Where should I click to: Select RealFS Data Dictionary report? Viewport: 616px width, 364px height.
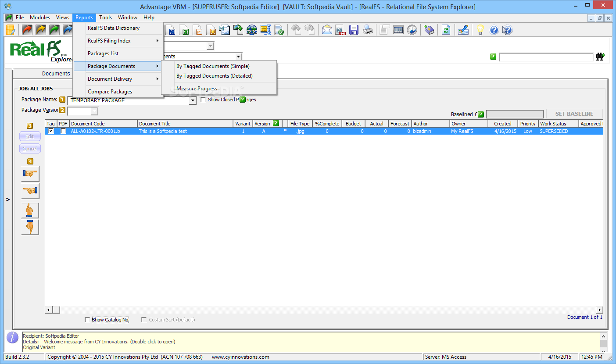[x=114, y=28]
